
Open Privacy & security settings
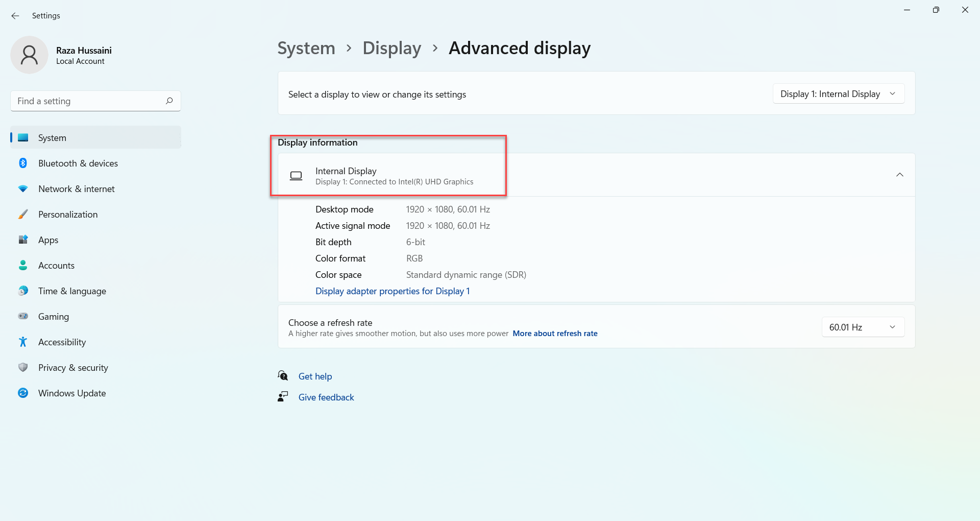point(73,367)
